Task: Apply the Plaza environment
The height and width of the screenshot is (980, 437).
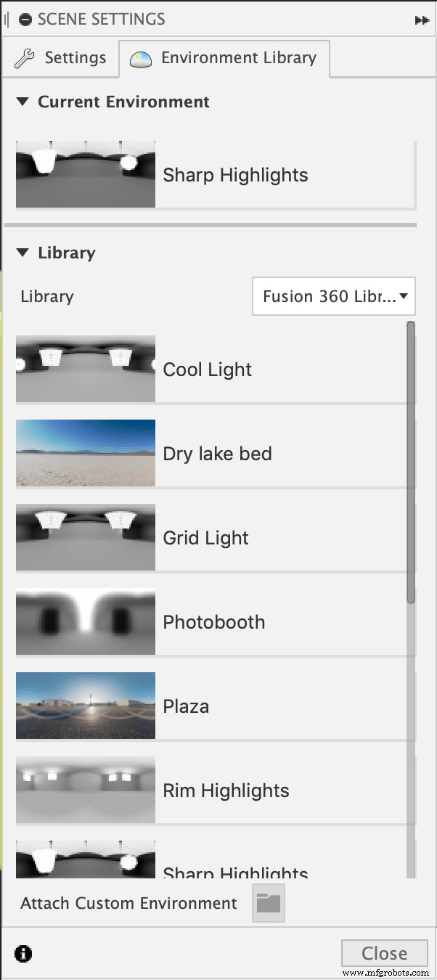Action: click(x=85, y=705)
